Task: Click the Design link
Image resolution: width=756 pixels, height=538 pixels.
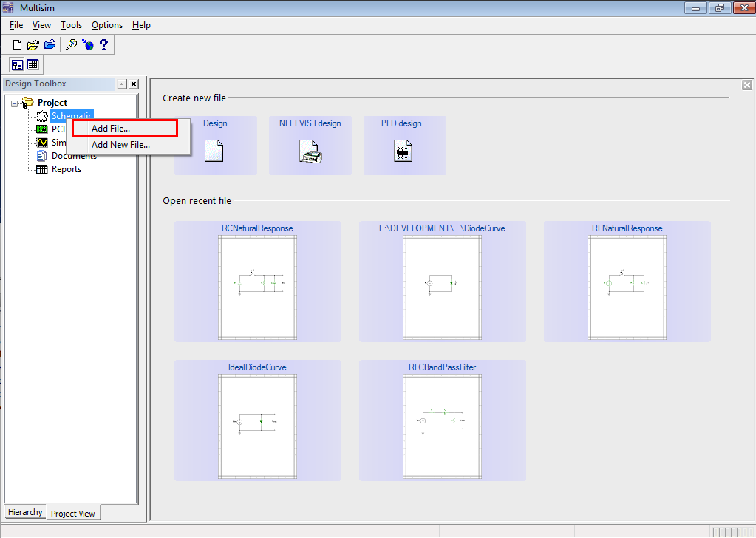Action: click(215, 123)
